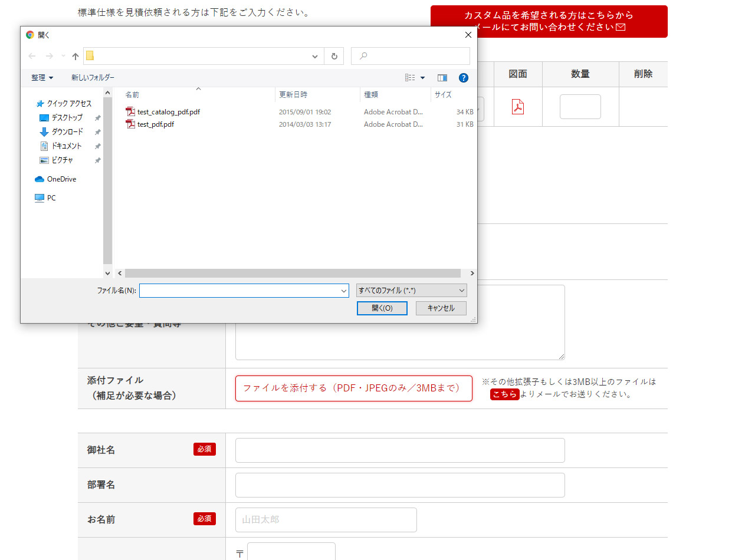The width and height of the screenshot is (745, 560).
Task: Click the ファイル名 input field
Action: [x=239, y=291]
